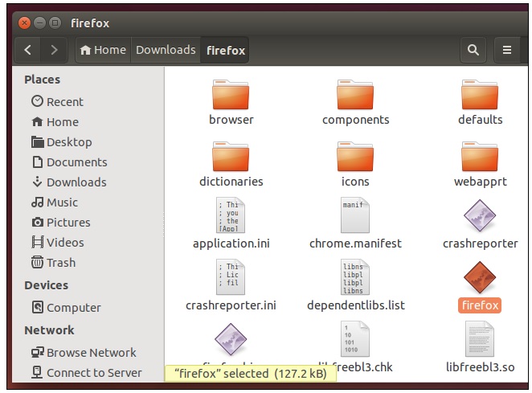532x393 pixels.
Task: Select the chrome.manifest file icon
Action: click(355, 215)
